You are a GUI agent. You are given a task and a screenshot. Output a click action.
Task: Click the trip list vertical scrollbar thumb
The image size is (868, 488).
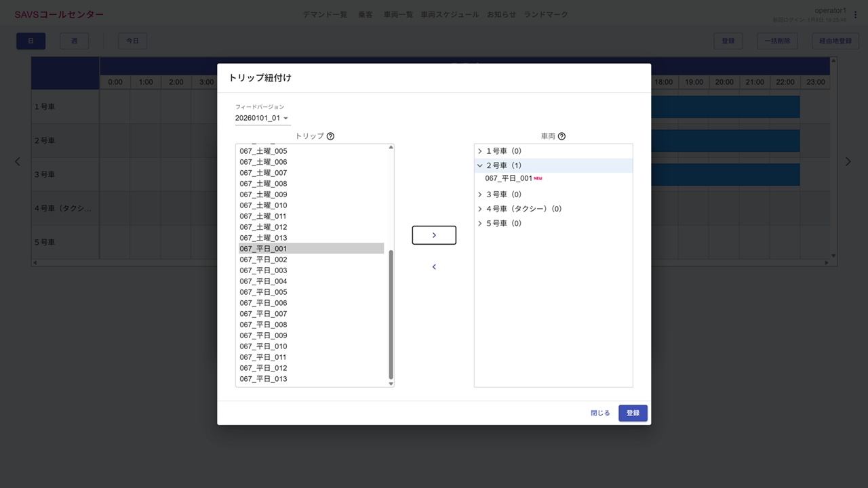[x=391, y=313]
